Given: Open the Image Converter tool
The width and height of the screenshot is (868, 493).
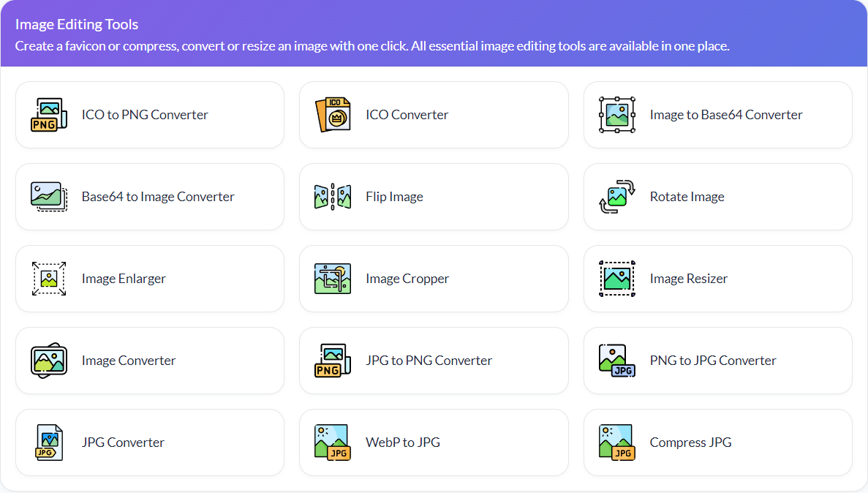Looking at the screenshot, I should [150, 360].
